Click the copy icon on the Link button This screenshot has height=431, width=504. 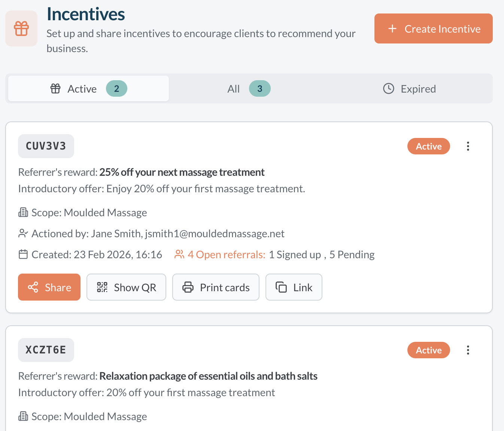point(281,287)
